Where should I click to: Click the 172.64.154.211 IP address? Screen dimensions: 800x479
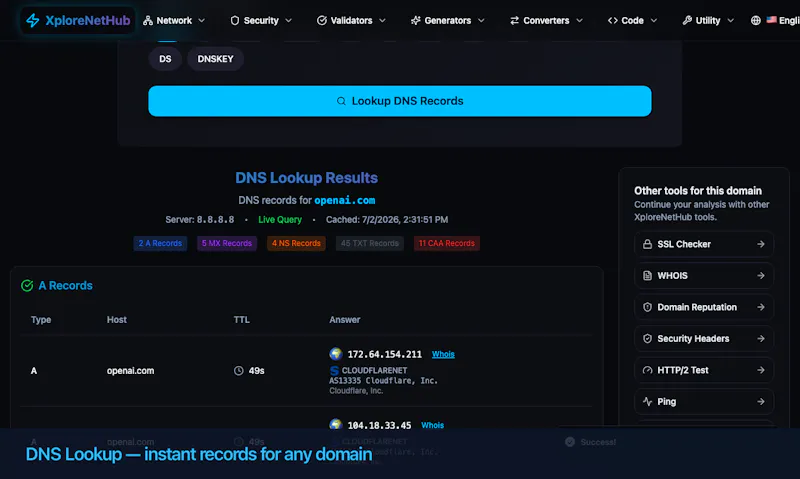(x=385, y=354)
